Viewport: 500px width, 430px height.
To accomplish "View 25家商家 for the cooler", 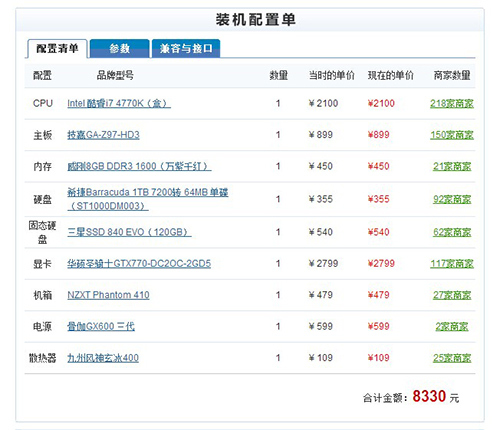I will (452, 358).
